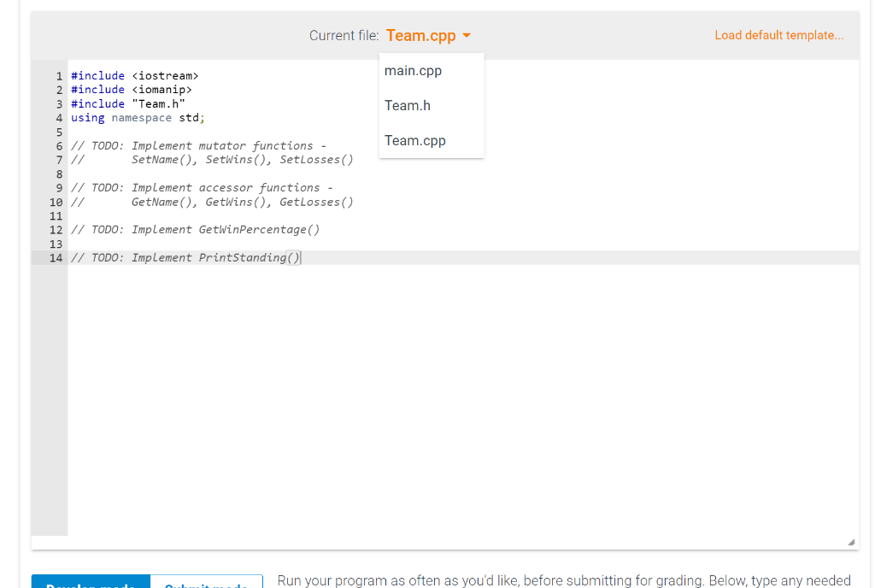Click on the '#include <iostream>' line
875x588 pixels.
coord(134,76)
